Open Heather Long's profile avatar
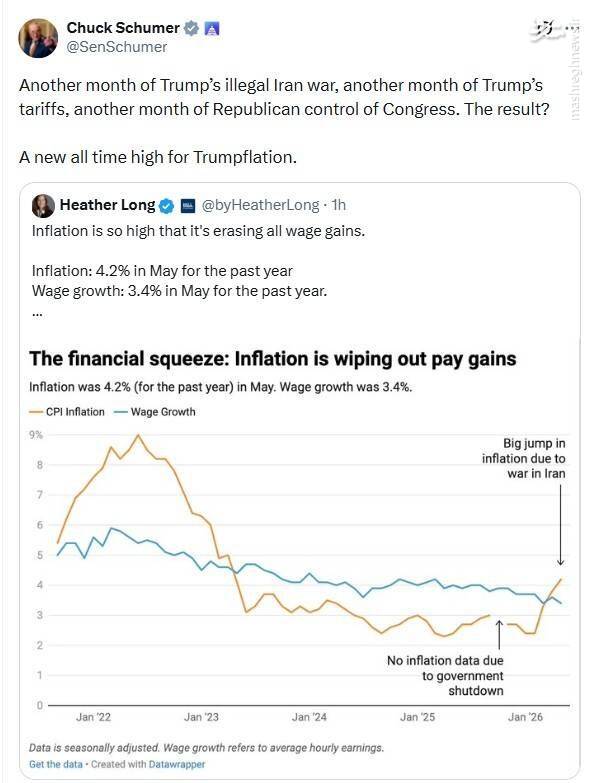 pyautogui.click(x=43, y=206)
